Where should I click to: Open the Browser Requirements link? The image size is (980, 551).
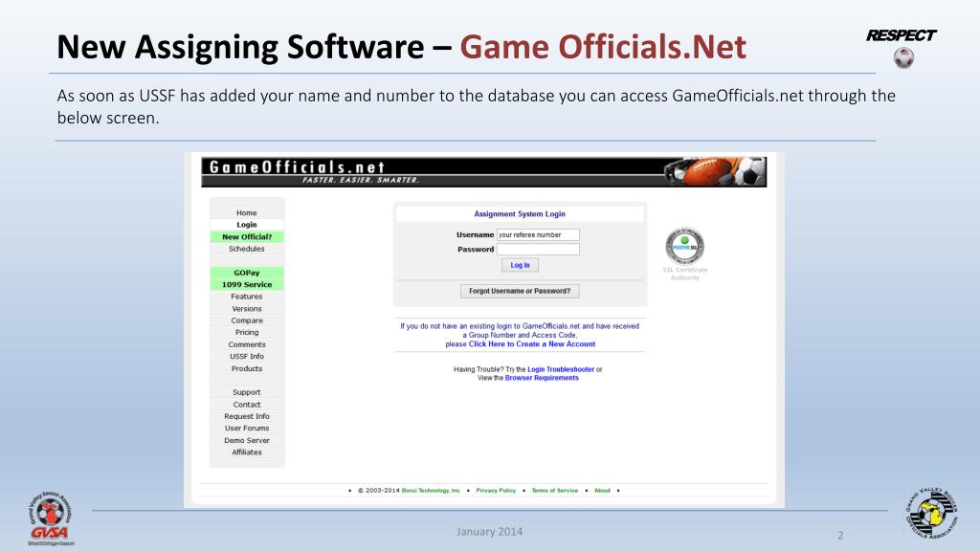click(x=542, y=378)
